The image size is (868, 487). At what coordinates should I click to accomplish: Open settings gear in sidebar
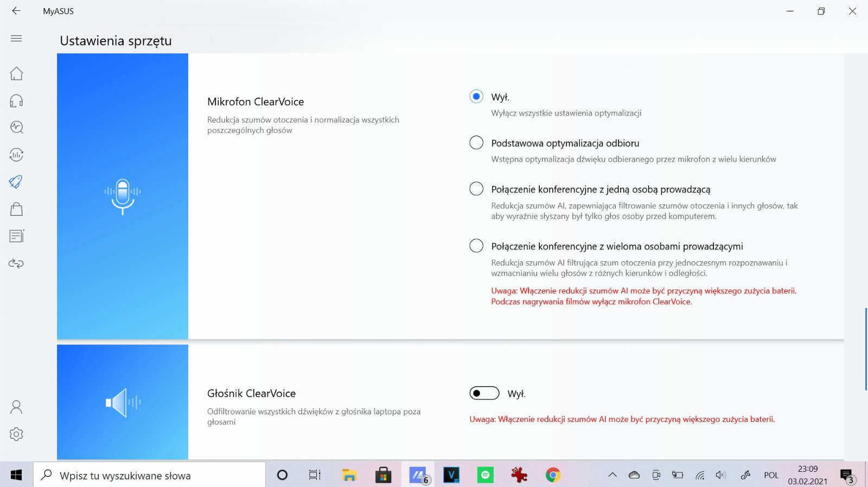click(x=16, y=434)
